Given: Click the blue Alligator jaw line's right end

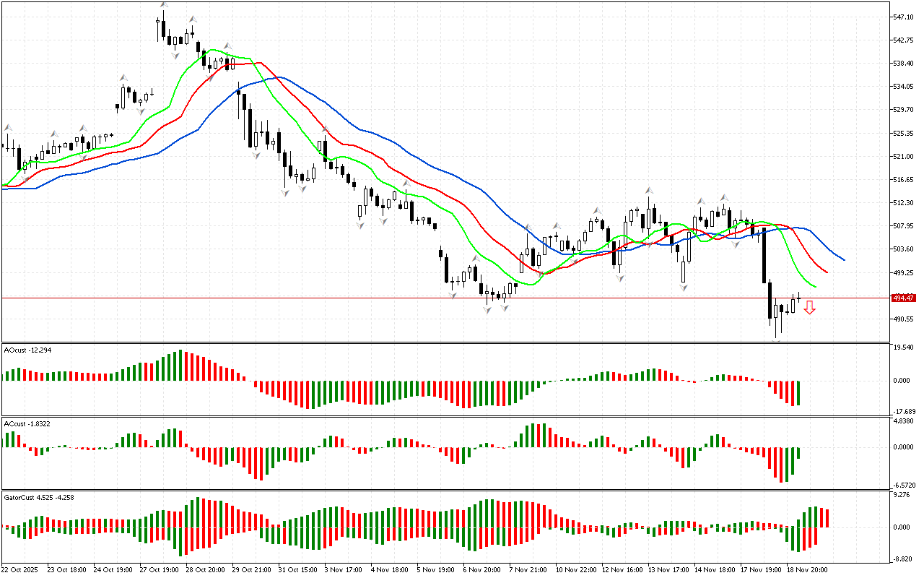Looking at the screenshot, I should coord(843,259).
